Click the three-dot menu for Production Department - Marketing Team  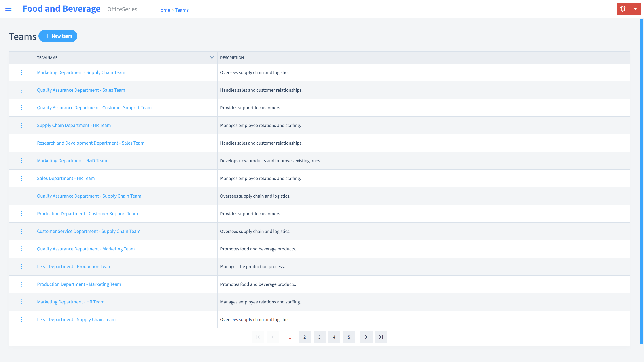[x=22, y=284]
